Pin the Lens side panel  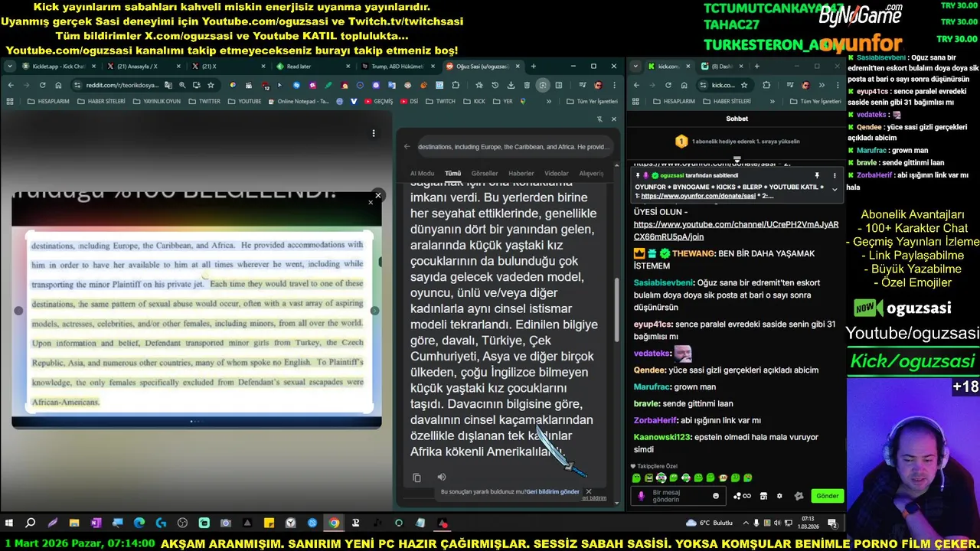tap(599, 119)
